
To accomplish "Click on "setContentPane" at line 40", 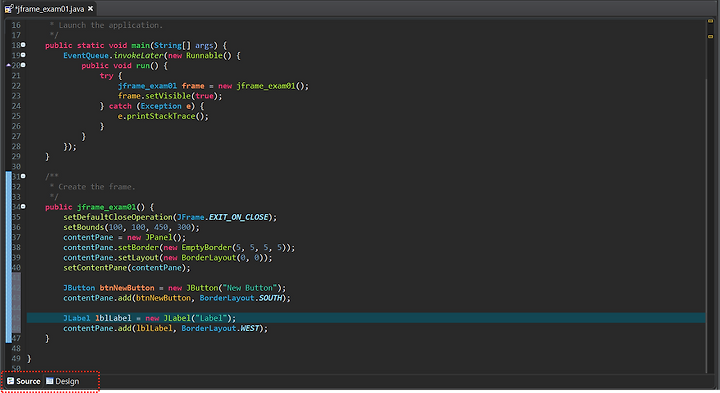I will pos(95,268).
